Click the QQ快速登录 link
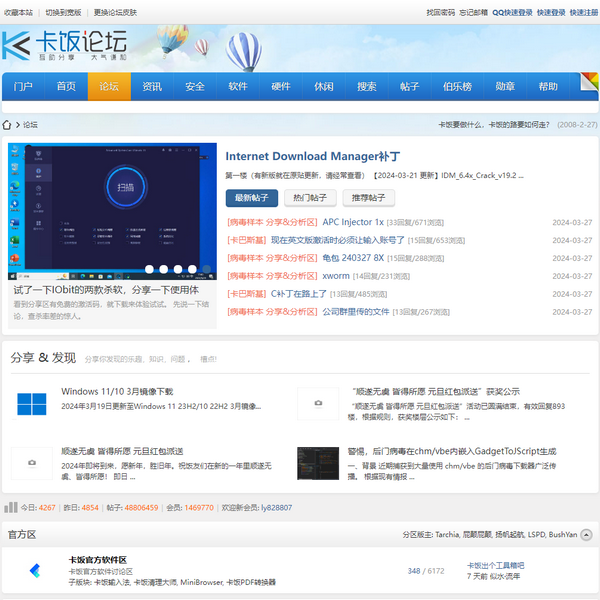 pos(511,13)
